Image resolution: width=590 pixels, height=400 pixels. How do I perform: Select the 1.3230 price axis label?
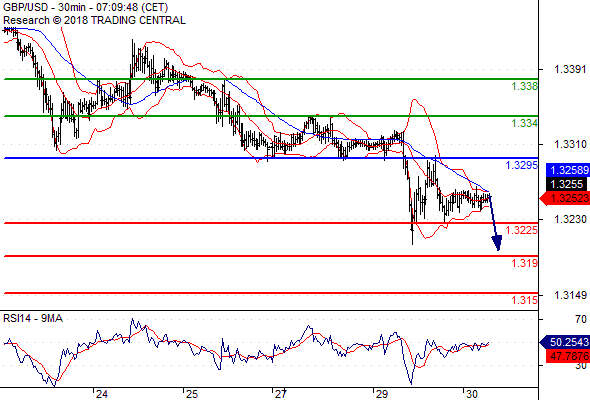coord(570,219)
